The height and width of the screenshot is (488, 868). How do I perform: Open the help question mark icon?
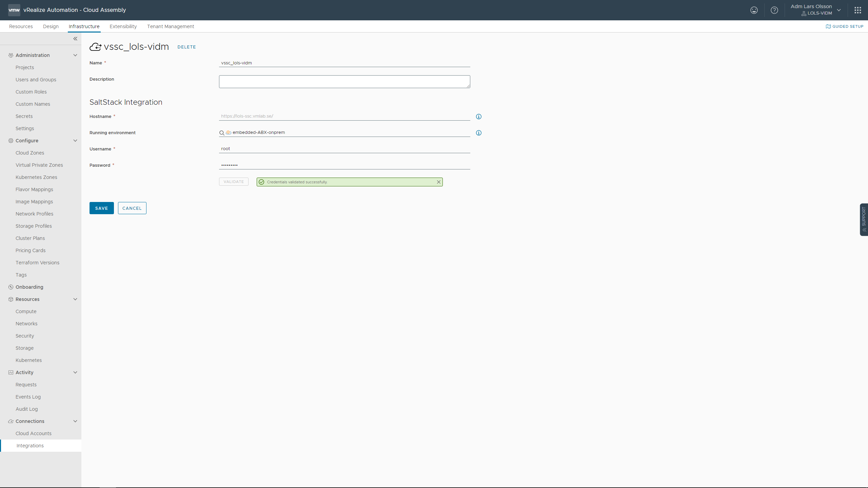pyautogui.click(x=774, y=10)
